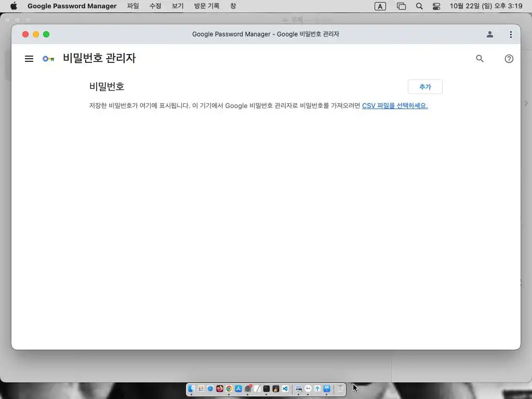
Task: Open the upward arrow app in Dock
Action: point(317,389)
